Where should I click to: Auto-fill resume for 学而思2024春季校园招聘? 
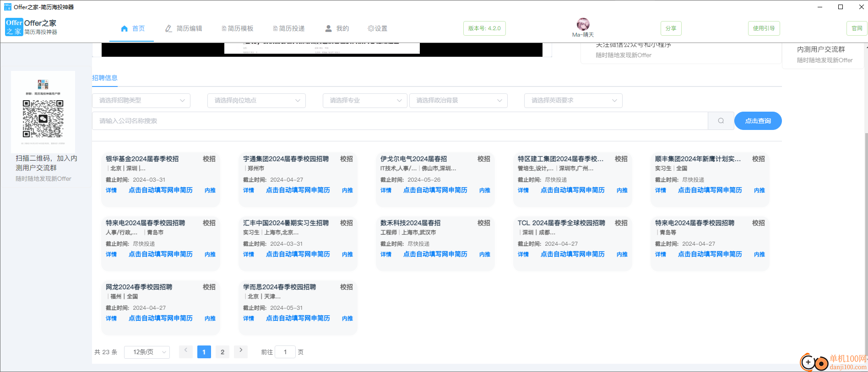298,318
